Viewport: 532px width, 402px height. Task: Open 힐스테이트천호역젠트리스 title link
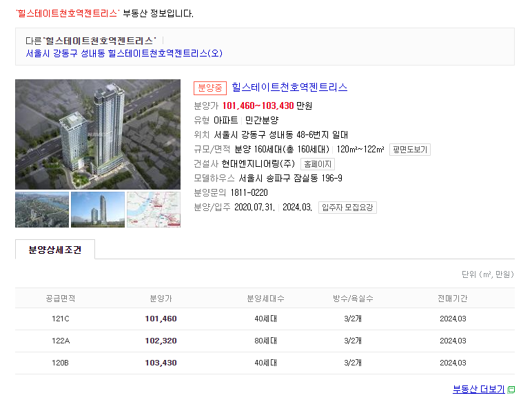tap(289, 88)
